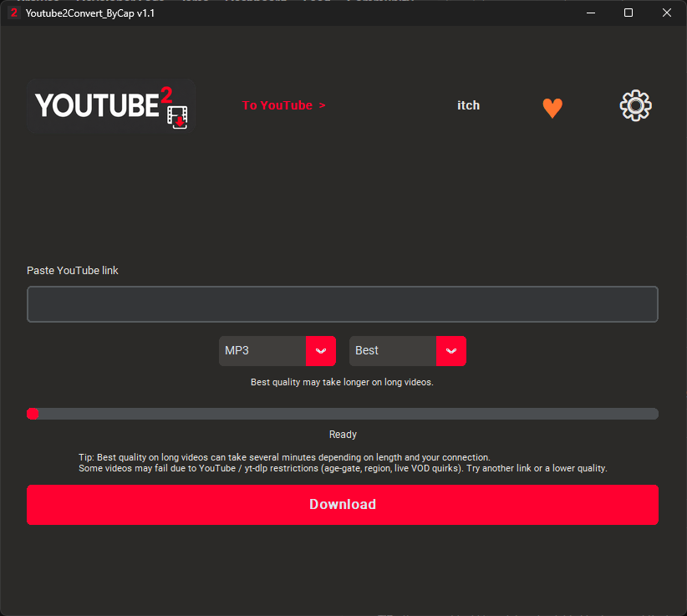Maximize the Youtube2Convert window
The image size is (687, 616).
point(628,13)
